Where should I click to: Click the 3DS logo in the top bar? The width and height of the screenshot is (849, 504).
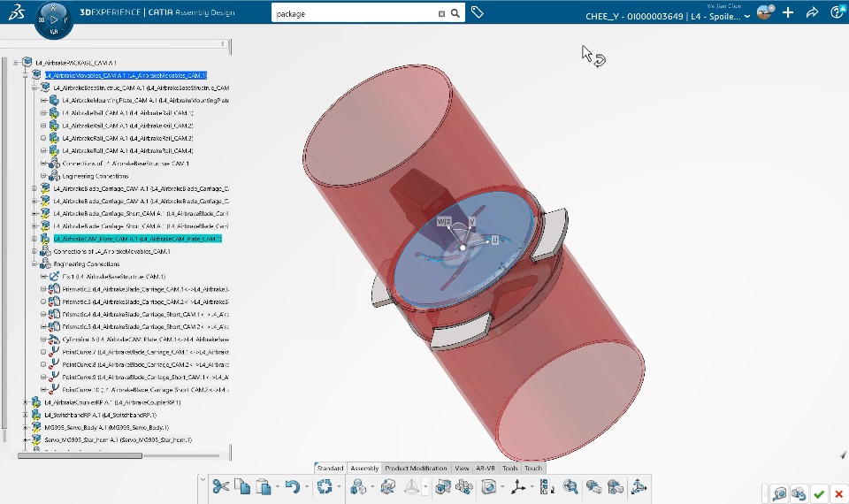click(x=16, y=11)
